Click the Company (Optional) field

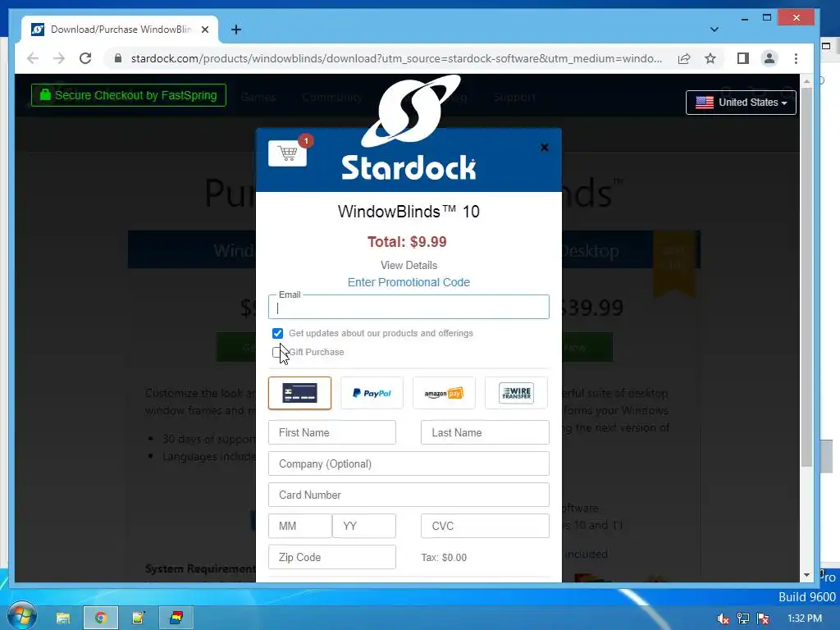(409, 463)
